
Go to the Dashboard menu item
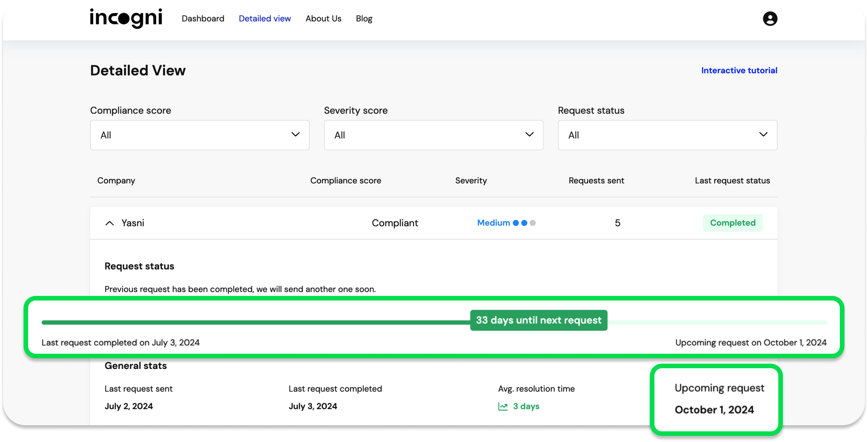pos(203,19)
